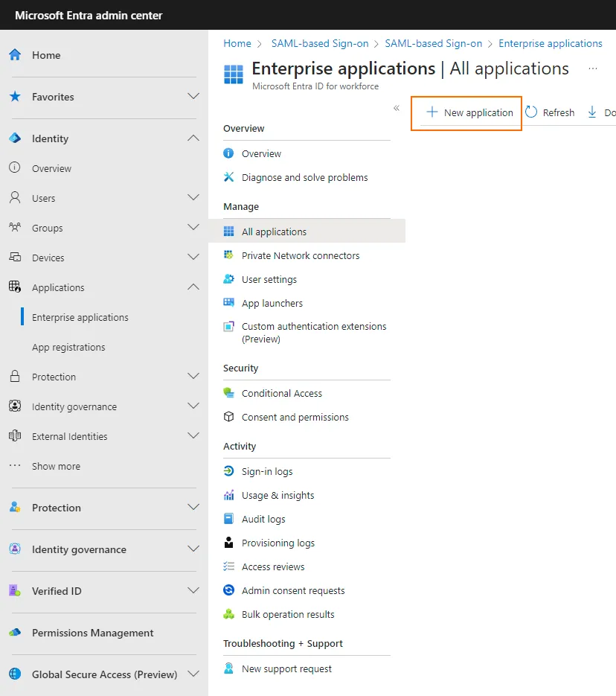
Task: Click the User settings gear icon
Action: click(x=229, y=279)
